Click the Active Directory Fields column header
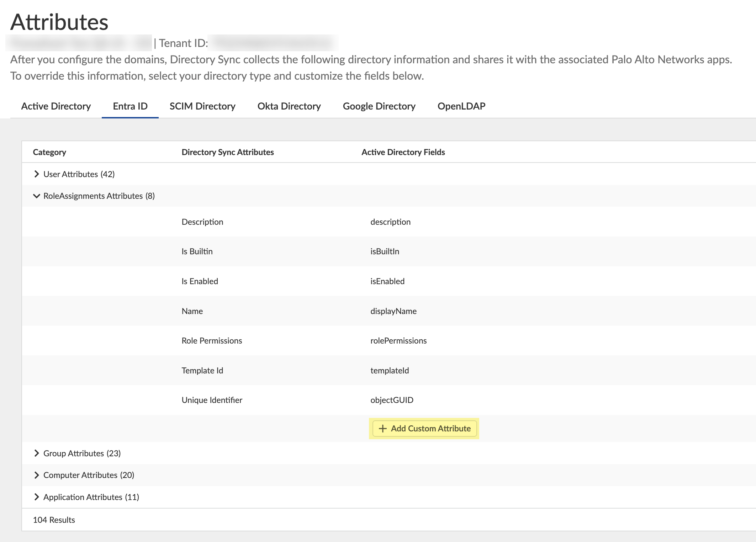Screen dimensions: 756x542 [x=403, y=152]
